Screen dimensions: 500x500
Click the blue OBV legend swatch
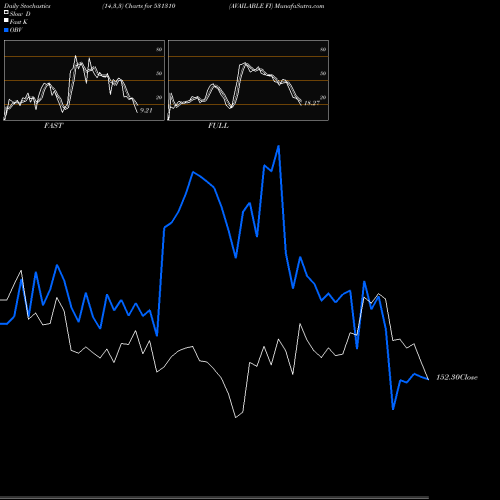coord(6,30)
